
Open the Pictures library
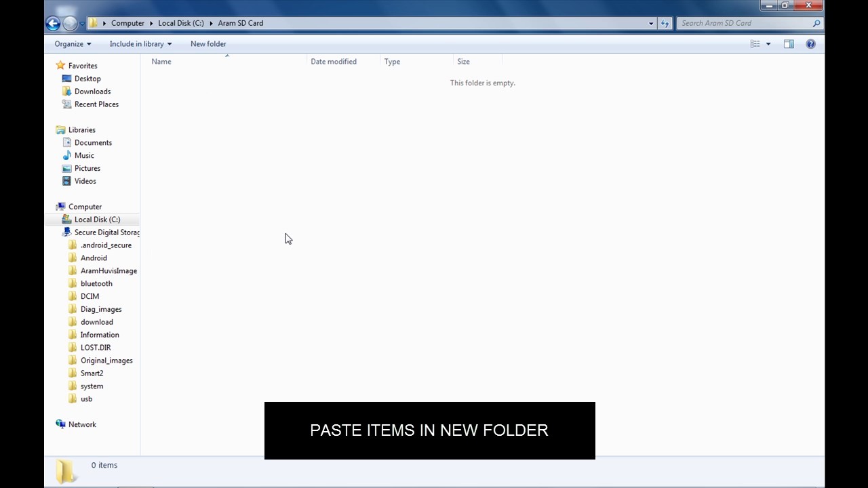coord(87,169)
